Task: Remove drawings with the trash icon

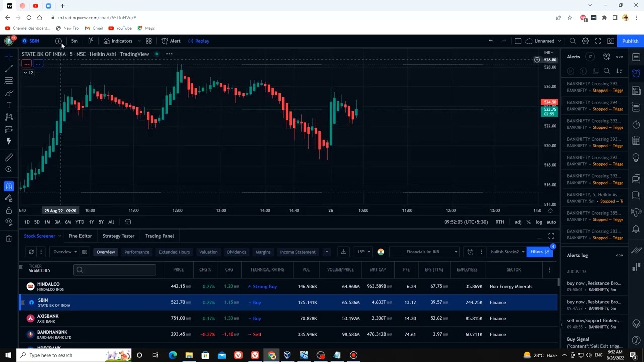Action: pyautogui.click(x=9, y=239)
